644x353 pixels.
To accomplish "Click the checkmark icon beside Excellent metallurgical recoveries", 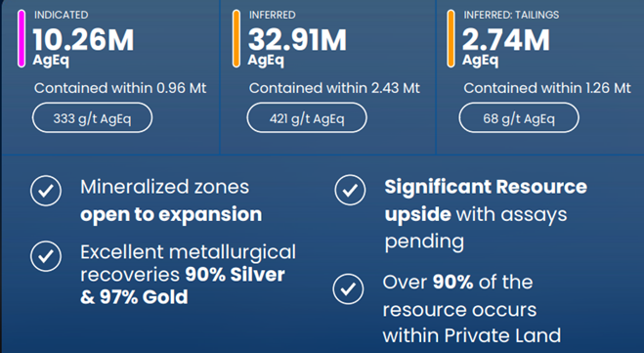I will click(46, 256).
